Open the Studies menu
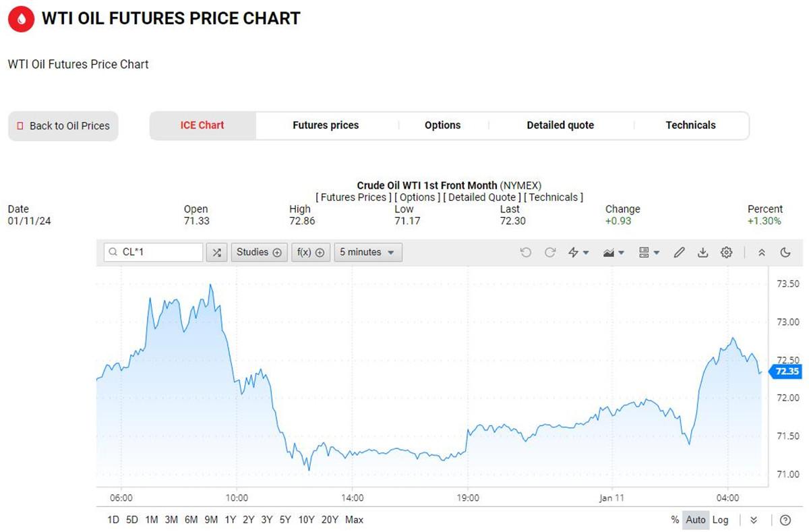The image size is (809, 532). click(260, 252)
